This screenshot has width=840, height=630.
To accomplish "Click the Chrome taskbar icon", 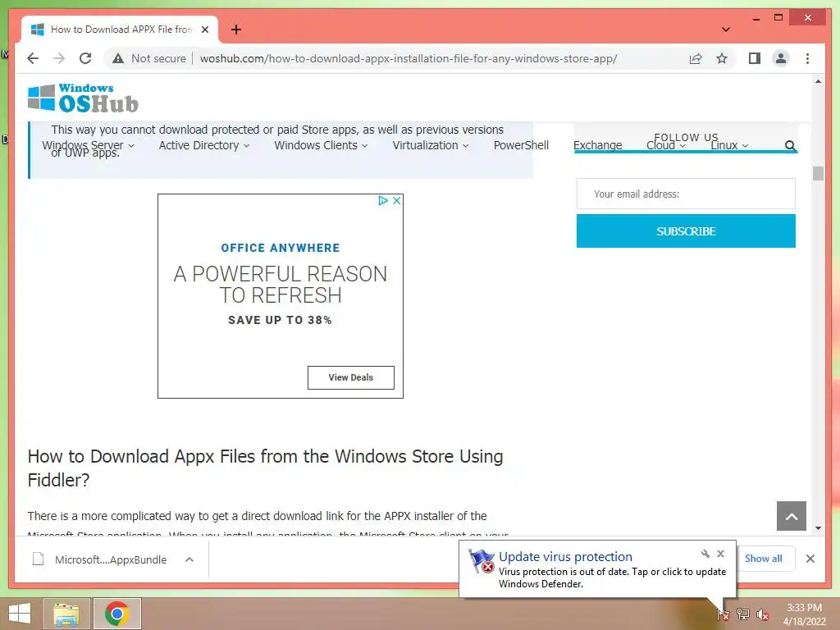I will coord(116,614).
